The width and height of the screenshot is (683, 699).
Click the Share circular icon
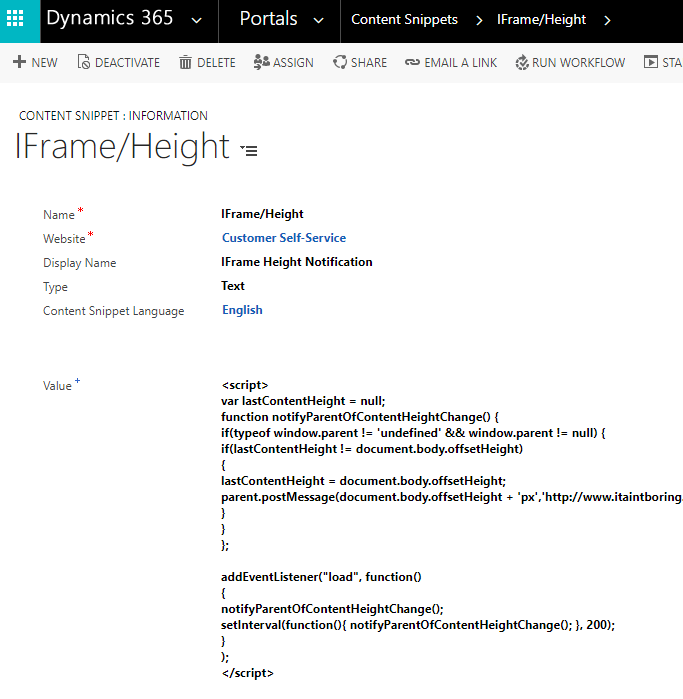pyautogui.click(x=340, y=62)
